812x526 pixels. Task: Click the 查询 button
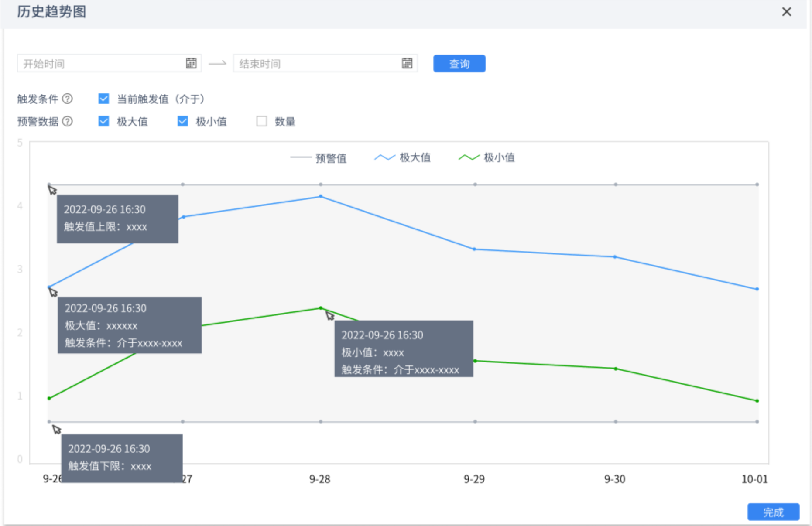(x=459, y=64)
